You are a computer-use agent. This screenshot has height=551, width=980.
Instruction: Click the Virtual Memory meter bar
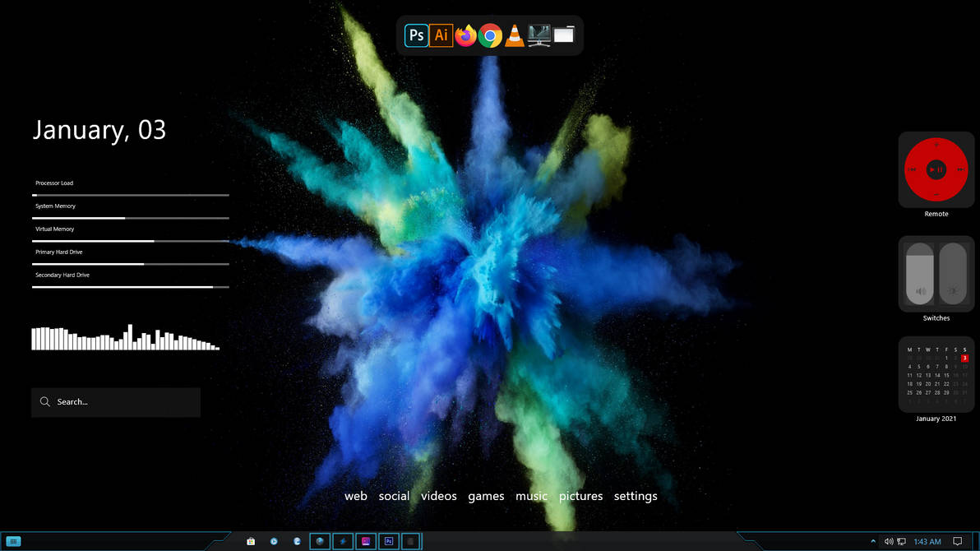(131, 241)
